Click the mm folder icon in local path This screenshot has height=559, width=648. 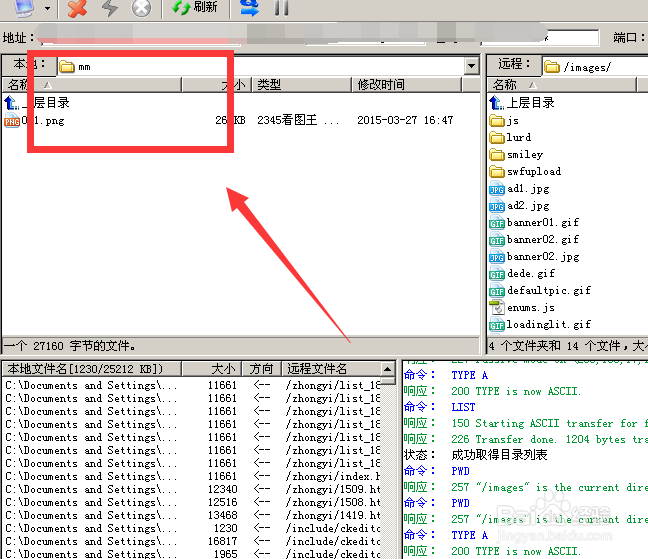(x=67, y=67)
